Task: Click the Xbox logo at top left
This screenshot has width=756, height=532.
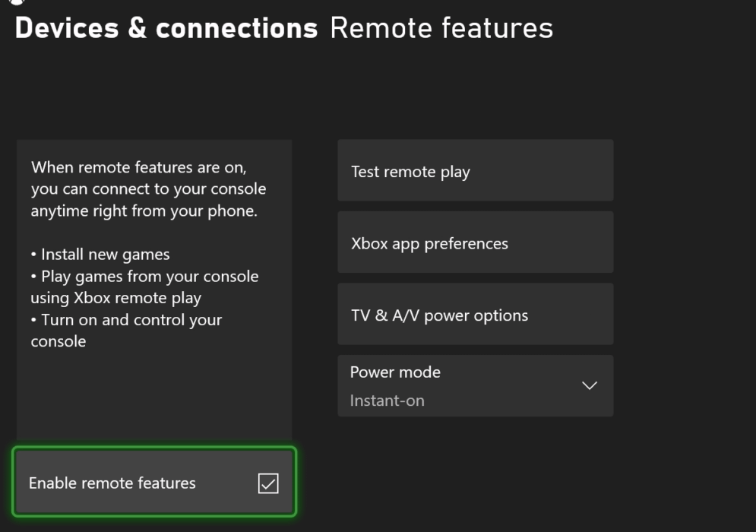Action: 17,4
